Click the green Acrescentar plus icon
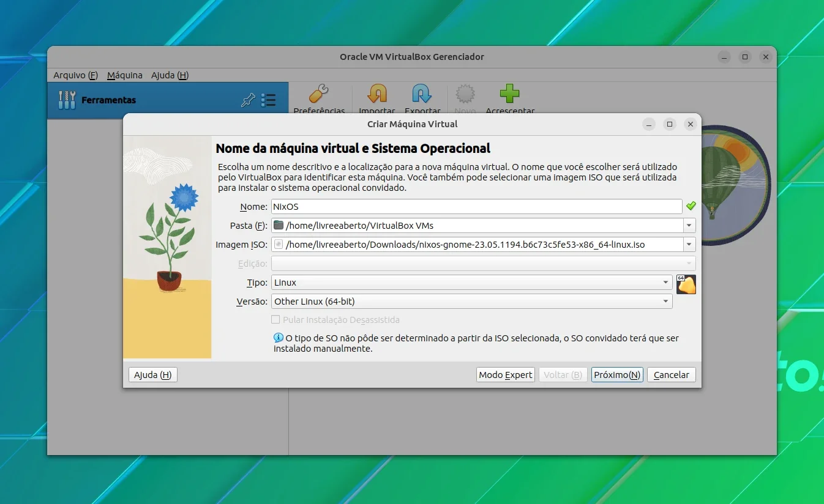Image resolution: width=824 pixels, height=504 pixels. click(509, 94)
